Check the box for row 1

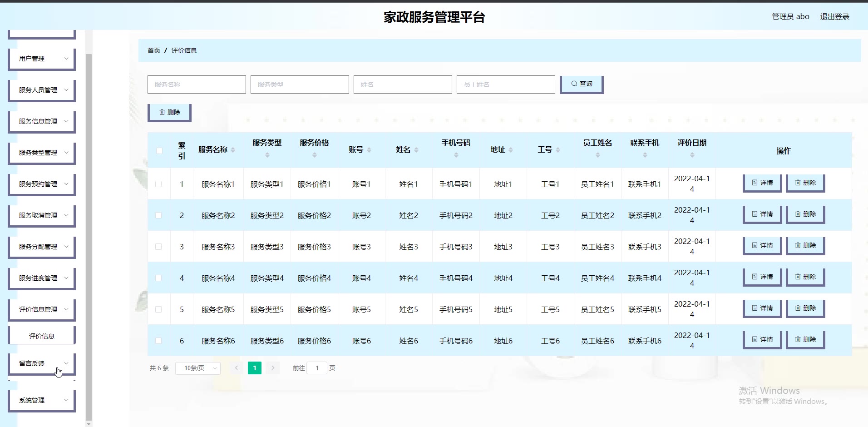pyautogui.click(x=158, y=184)
